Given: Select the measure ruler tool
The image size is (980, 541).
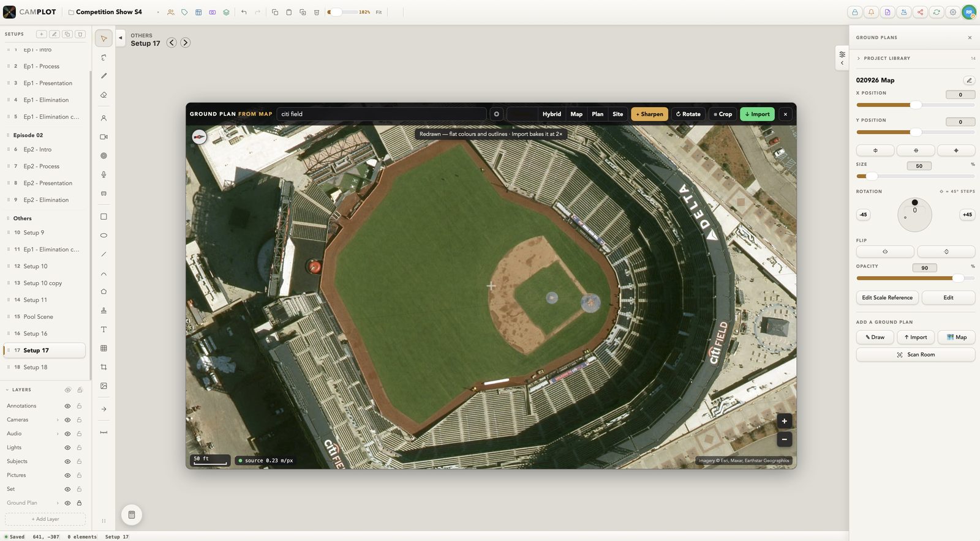Looking at the screenshot, I should (104, 433).
